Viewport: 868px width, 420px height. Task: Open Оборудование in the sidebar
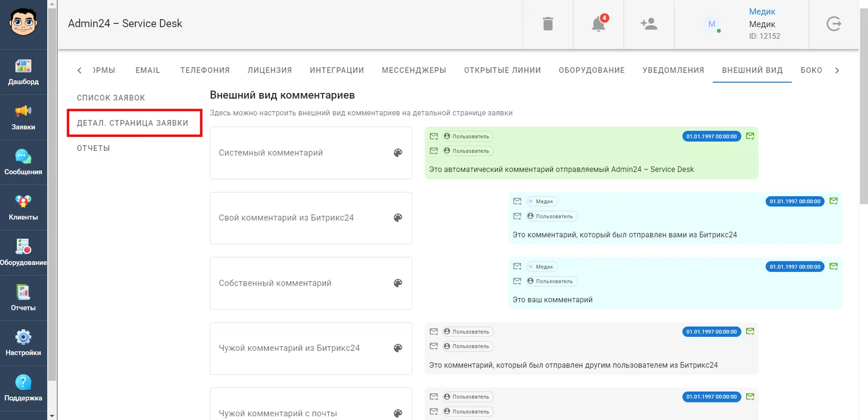coord(23,253)
